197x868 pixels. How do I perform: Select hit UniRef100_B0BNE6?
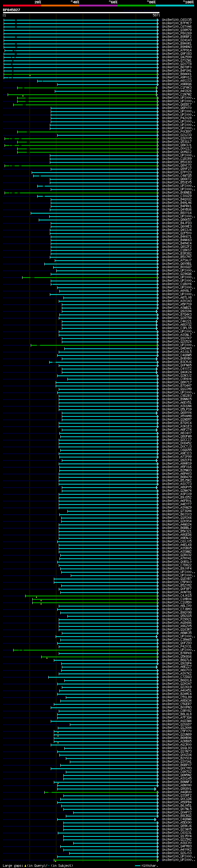coord(177,193)
